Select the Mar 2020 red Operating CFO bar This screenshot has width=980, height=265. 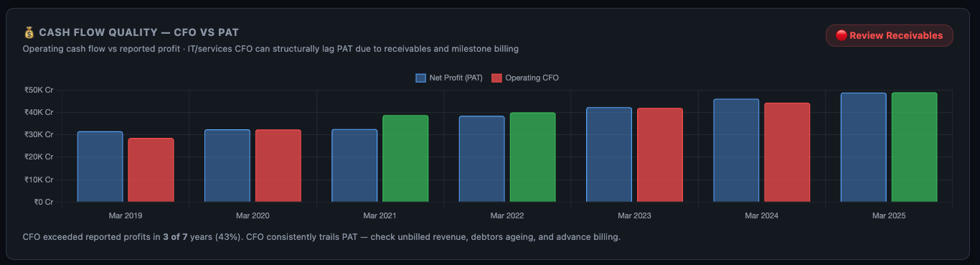tap(278, 166)
